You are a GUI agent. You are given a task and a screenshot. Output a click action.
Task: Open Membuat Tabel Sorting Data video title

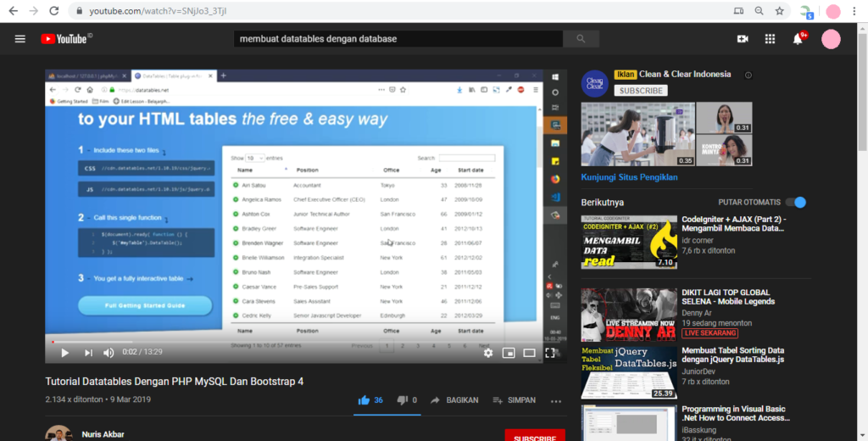[733, 354]
